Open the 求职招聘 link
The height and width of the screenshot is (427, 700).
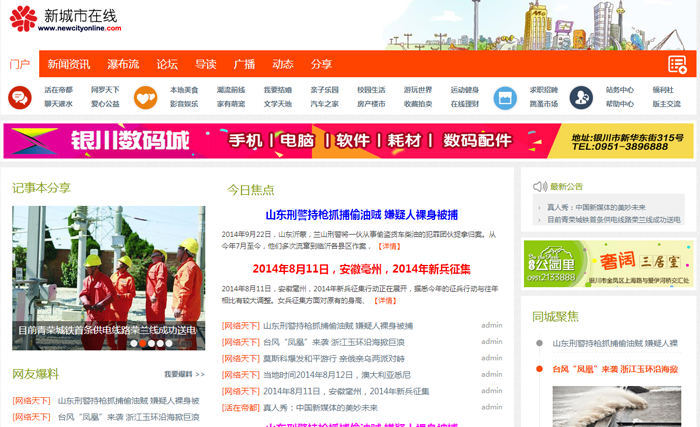[543, 89]
